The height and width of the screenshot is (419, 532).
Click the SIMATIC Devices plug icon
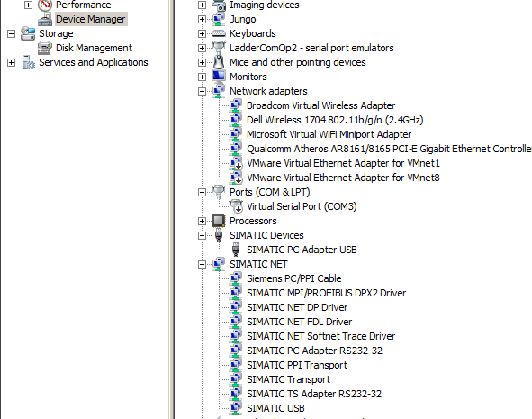219,235
